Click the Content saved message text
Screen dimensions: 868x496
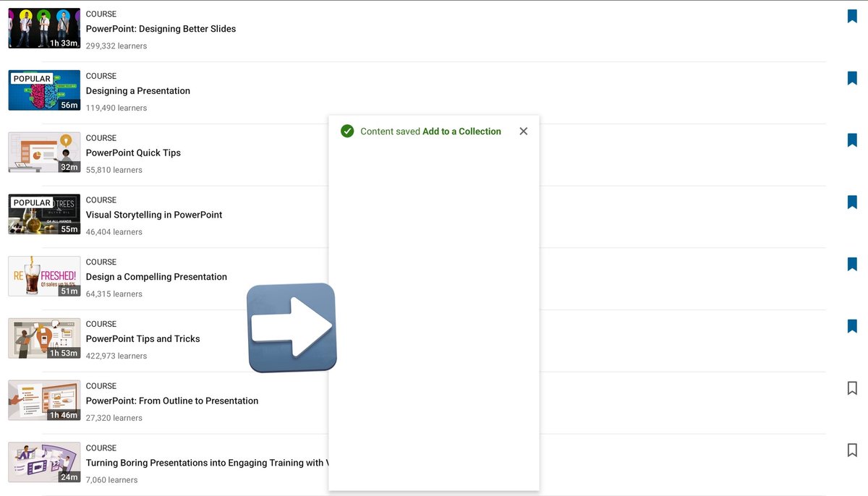point(390,131)
